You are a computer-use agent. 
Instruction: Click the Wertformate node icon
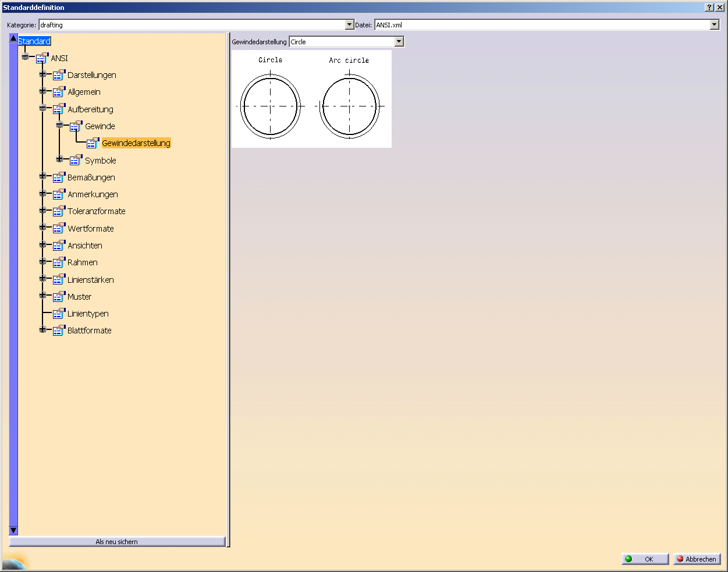coord(59,229)
